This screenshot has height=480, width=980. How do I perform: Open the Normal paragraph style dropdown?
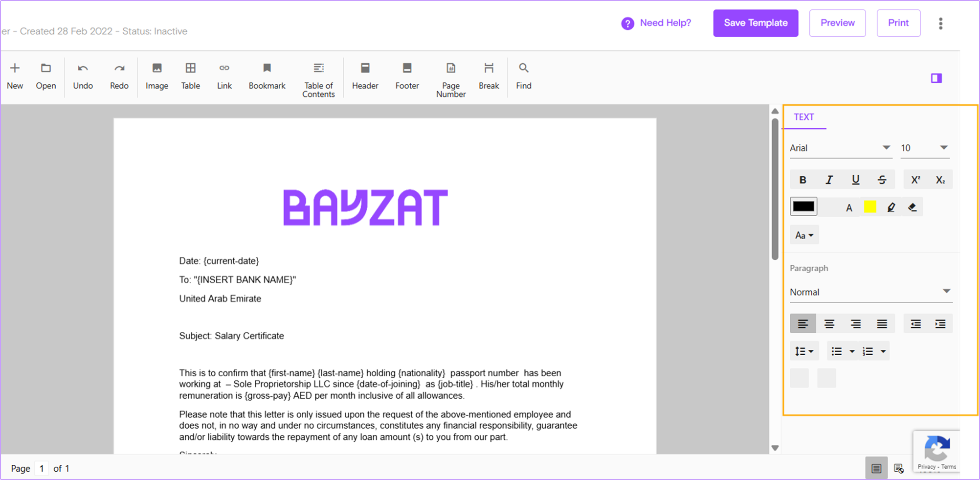tap(871, 292)
